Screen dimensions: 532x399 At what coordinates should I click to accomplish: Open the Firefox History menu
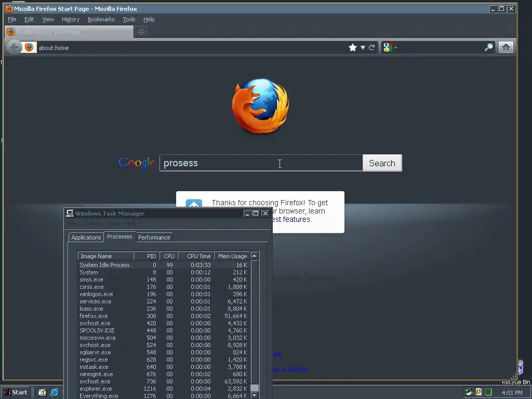click(x=71, y=19)
